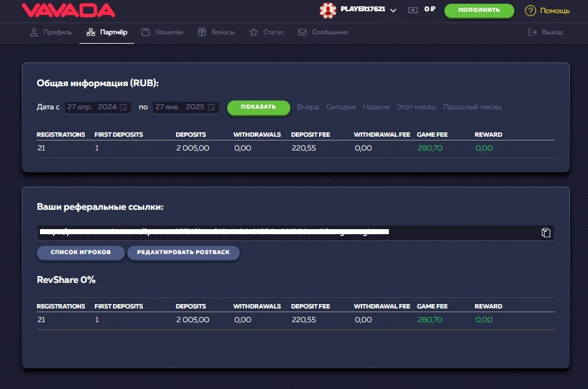Open the Список игроков button
Screen dimensions: 588x389
(81, 252)
